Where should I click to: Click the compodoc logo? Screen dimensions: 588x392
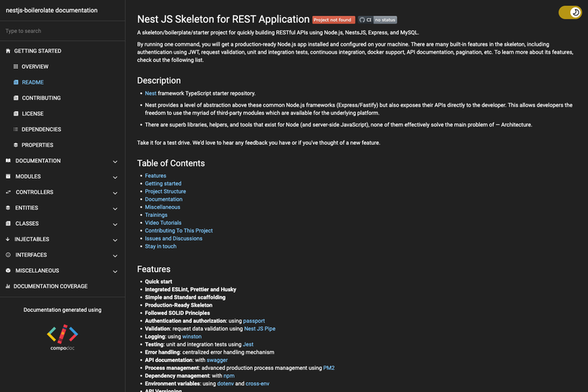click(62, 338)
